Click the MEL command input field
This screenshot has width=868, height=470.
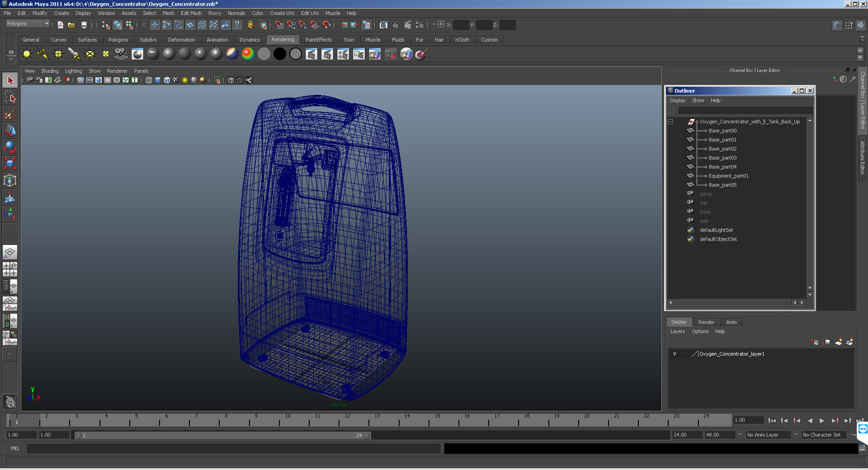[233, 448]
